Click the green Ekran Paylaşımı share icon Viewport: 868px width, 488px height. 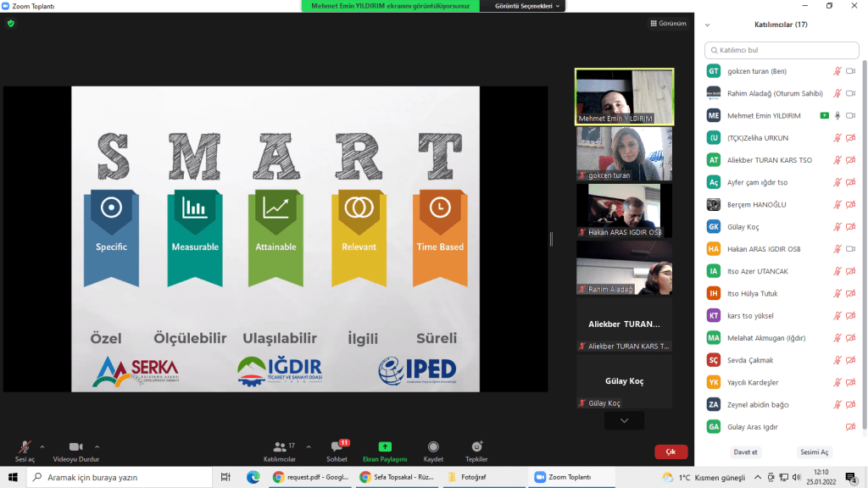pos(385,447)
